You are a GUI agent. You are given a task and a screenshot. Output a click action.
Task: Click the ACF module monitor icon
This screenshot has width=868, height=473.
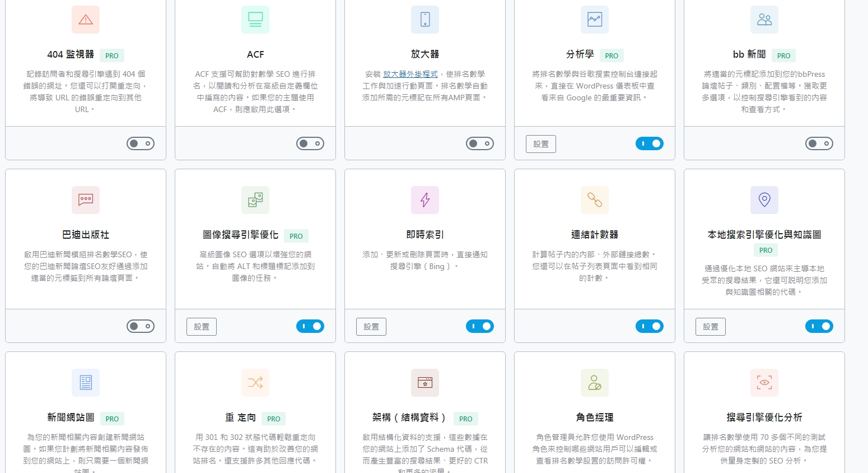(255, 20)
